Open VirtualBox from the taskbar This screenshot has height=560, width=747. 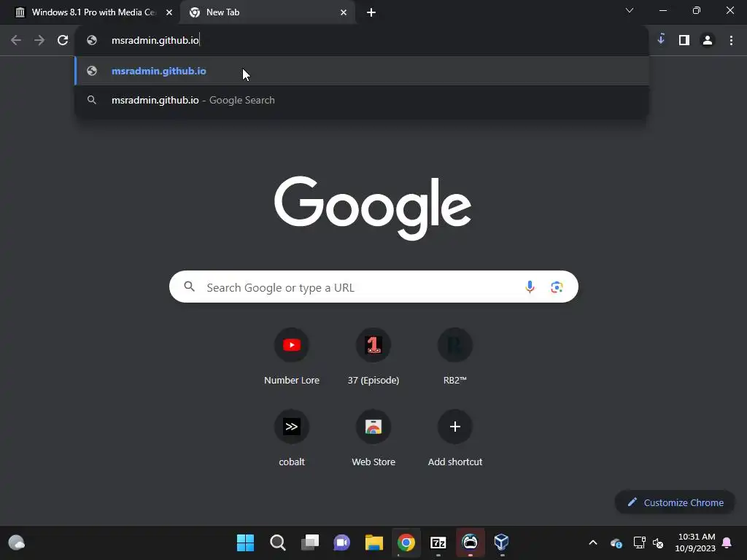click(x=502, y=542)
